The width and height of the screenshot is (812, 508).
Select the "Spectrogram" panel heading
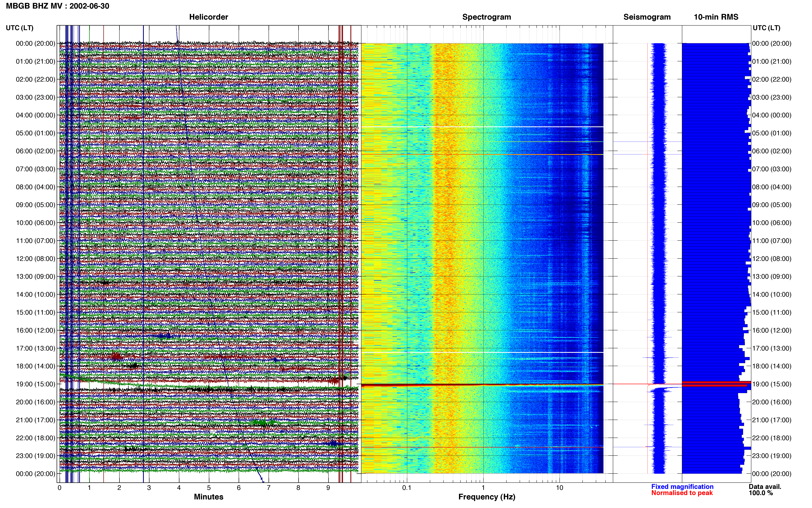tap(487, 17)
